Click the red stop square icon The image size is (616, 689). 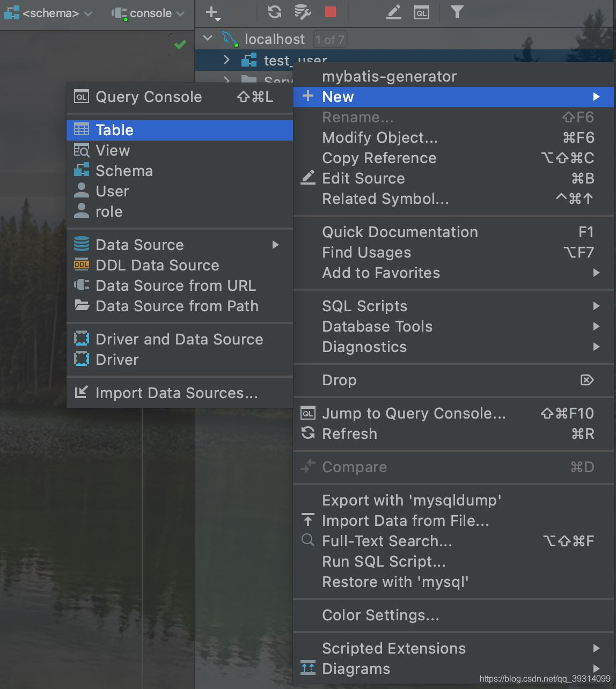point(331,12)
